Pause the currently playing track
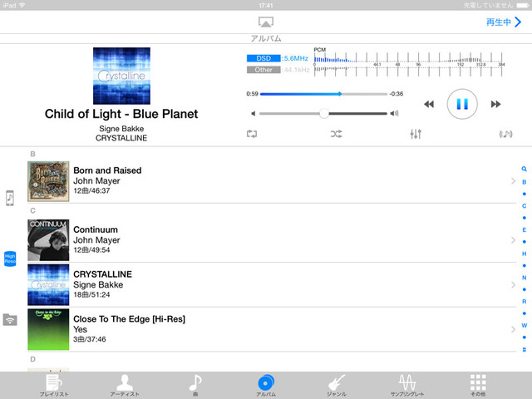The height and width of the screenshot is (399, 532). (462, 104)
